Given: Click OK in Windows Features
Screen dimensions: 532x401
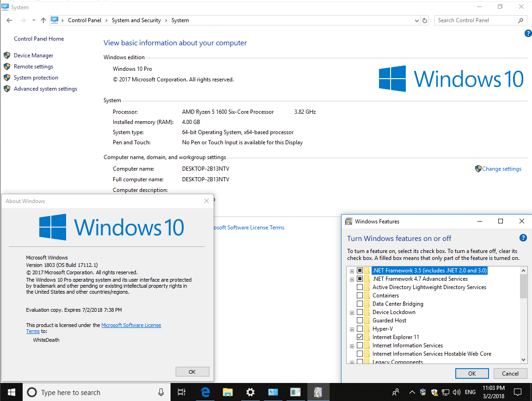Looking at the screenshot, I should coord(471,374).
